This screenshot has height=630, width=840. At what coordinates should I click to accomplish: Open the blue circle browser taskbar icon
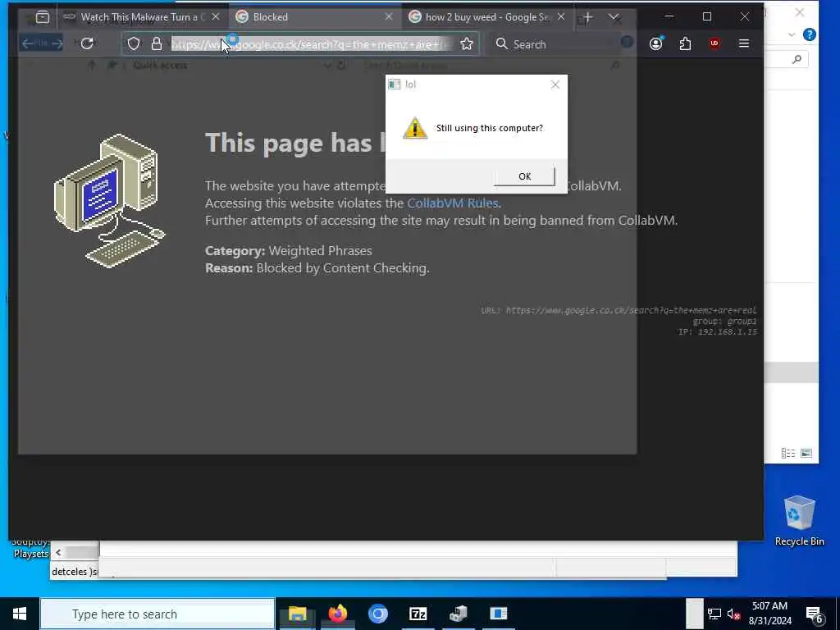point(377,614)
